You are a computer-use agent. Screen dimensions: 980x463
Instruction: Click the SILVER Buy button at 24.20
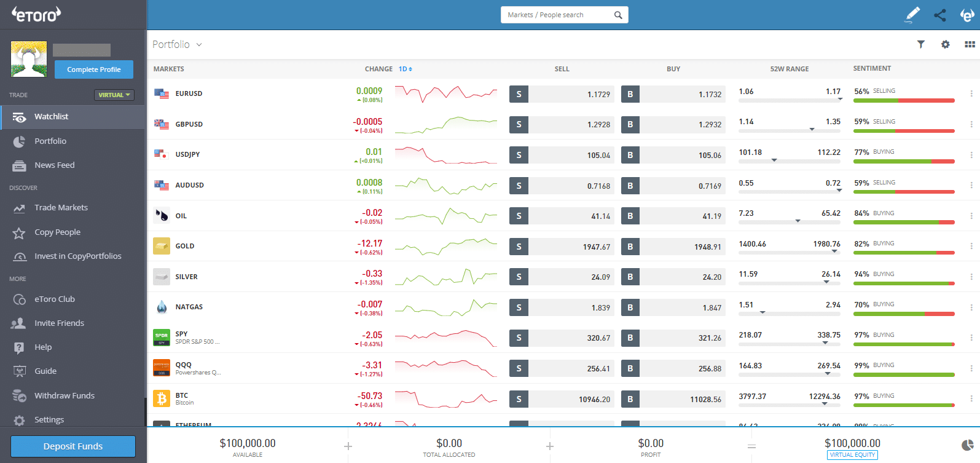tap(673, 277)
